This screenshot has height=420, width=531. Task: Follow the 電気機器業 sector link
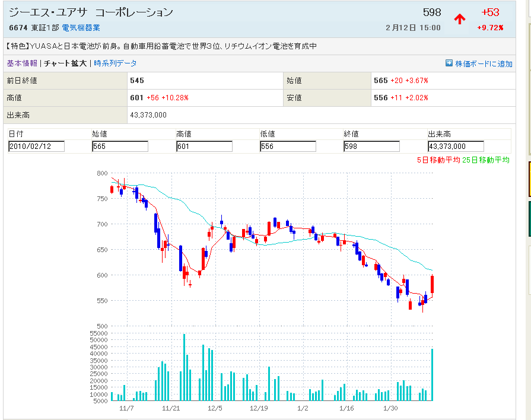click(81, 28)
